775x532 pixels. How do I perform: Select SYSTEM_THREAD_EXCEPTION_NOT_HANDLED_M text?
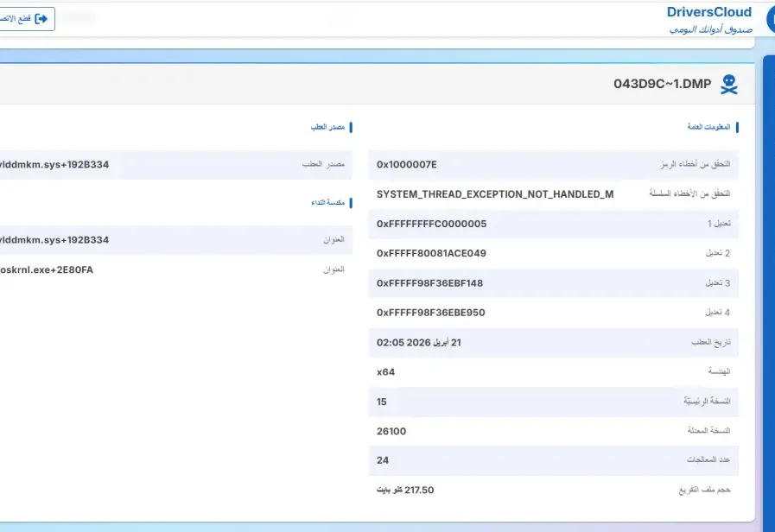[495, 194]
